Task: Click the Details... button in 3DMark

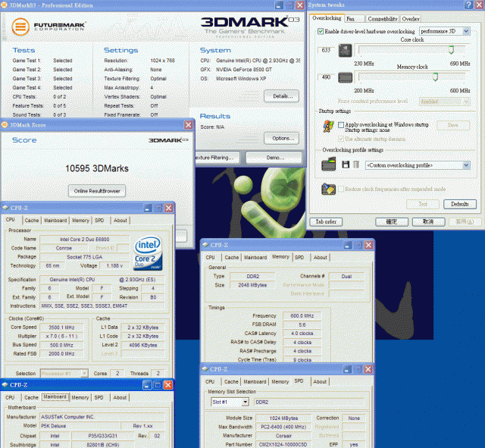Action: click(281, 96)
